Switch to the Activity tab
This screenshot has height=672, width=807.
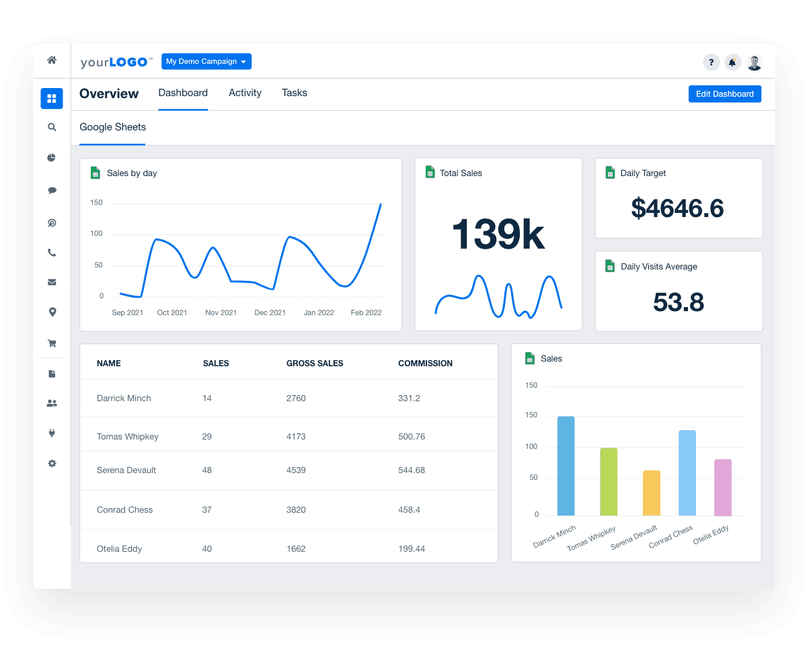[x=245, y=93]
